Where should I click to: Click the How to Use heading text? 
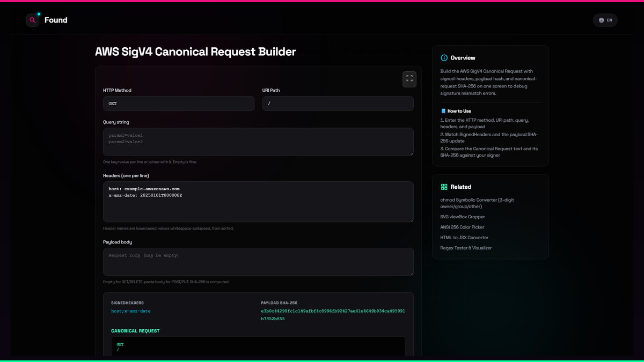tap(459, 111)
